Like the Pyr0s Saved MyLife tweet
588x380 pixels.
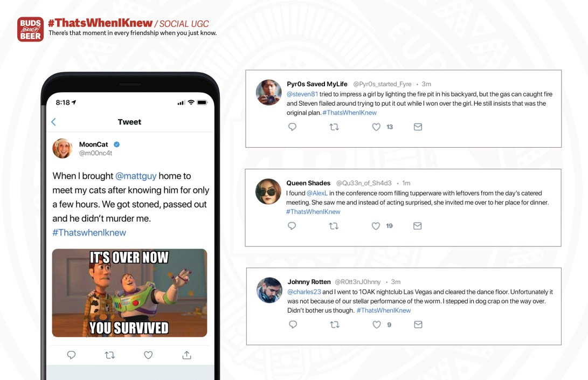pyautogui.click(x=376, y=127)
